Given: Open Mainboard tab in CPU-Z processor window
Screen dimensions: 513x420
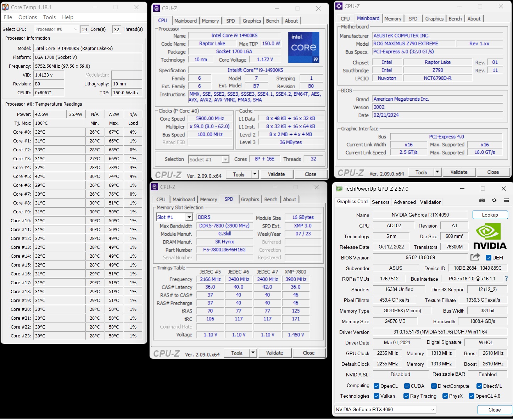Looking at the screenshot, I should tap(185, 21).
